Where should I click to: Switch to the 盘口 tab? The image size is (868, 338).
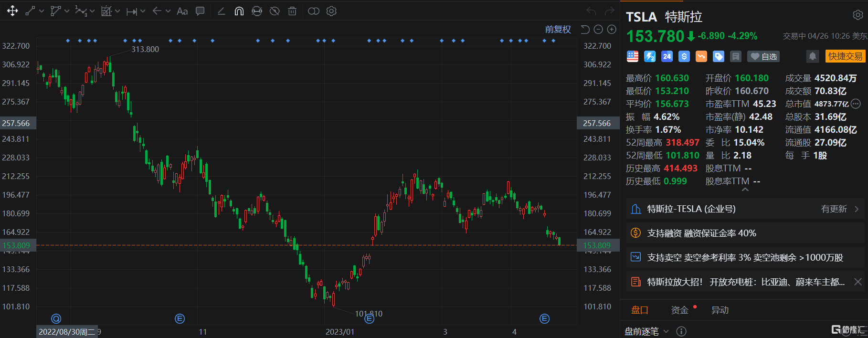[640, 310]
